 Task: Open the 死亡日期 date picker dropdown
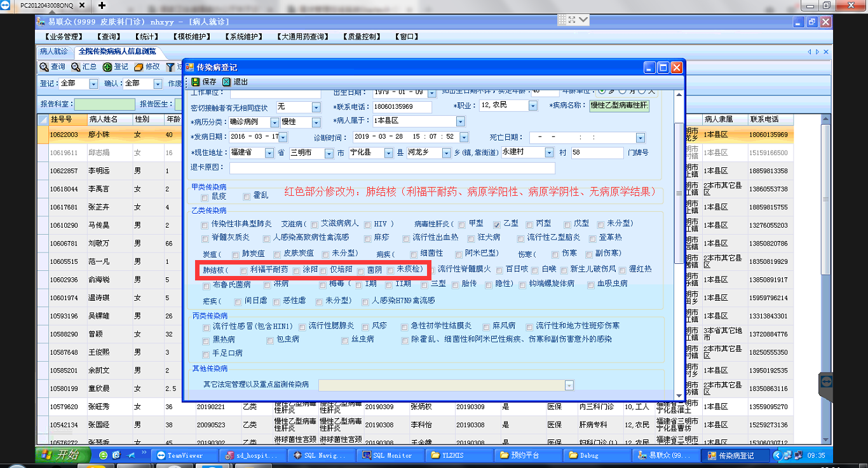coord(641,138)
